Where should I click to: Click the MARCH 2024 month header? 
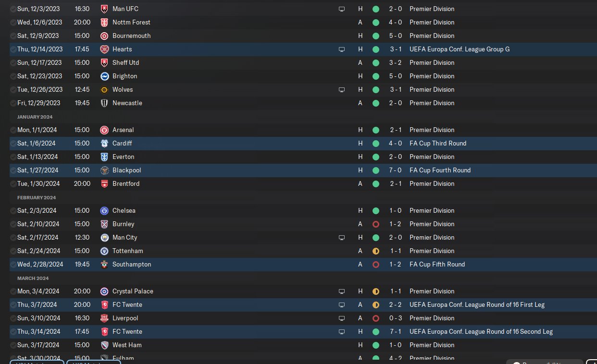click(x=33, y=278)
